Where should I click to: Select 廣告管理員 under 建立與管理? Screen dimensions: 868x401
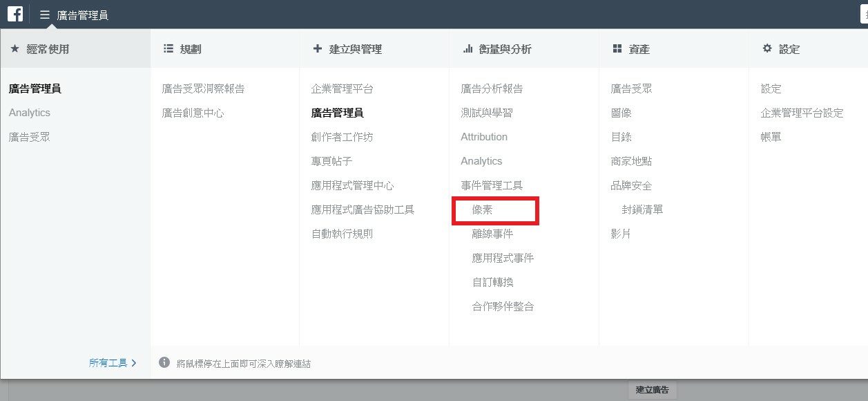(x=338, y=113)
